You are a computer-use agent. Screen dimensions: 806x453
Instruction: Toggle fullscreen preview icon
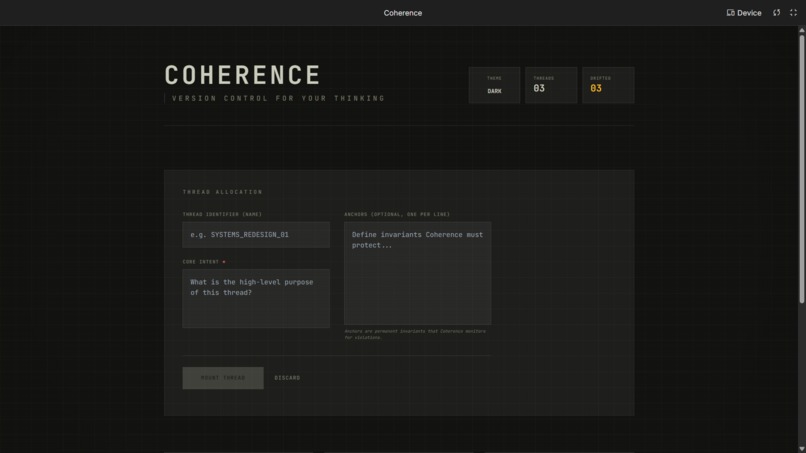point(793,13)
